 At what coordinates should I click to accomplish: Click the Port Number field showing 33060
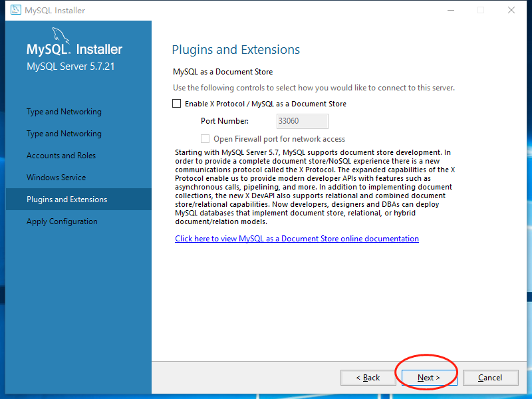[303, 121]
